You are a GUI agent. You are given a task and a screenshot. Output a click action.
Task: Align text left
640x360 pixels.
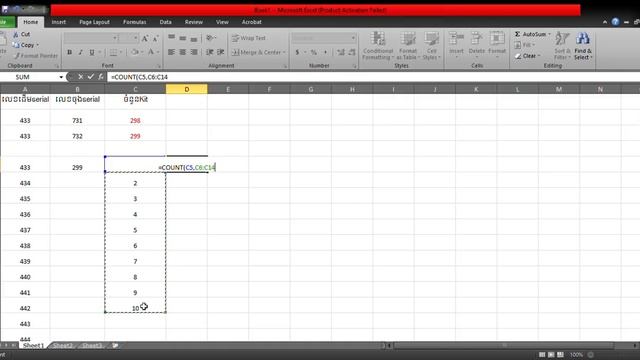(171, 52)
